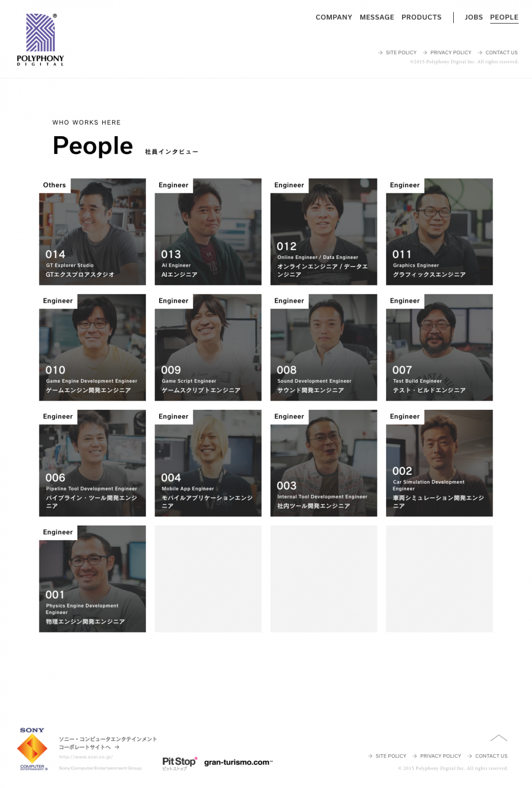Image resolution: width=532 pixels, height=788 pixels.
Task: Select the PEOPLE navigation tab
Action: 504,17
